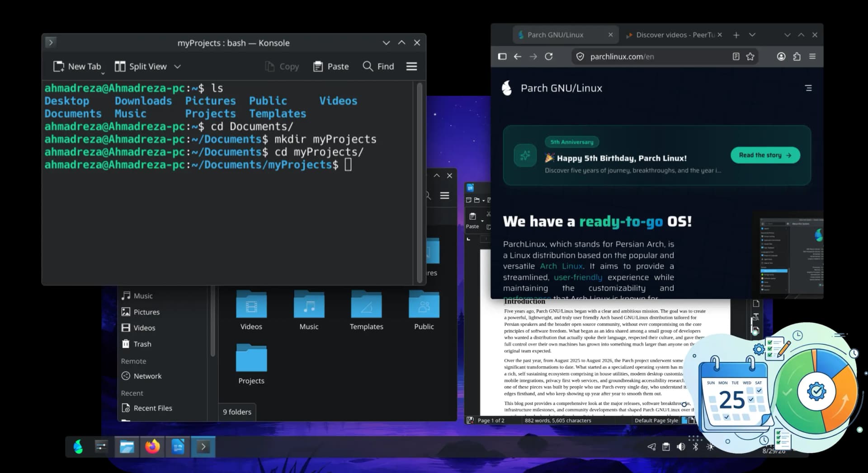The width and height of the screenshot is (868, 473).
Task: Open a new tab with the plus button
Action: (736, 35)
